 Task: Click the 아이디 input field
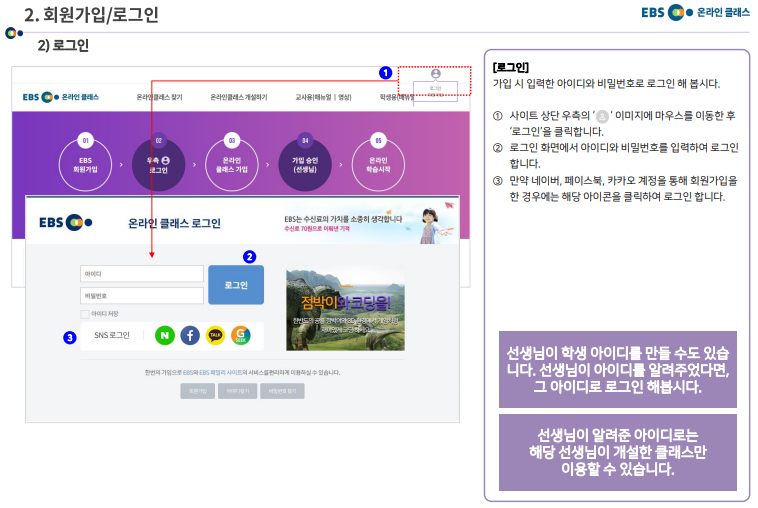tap(142, 274)
